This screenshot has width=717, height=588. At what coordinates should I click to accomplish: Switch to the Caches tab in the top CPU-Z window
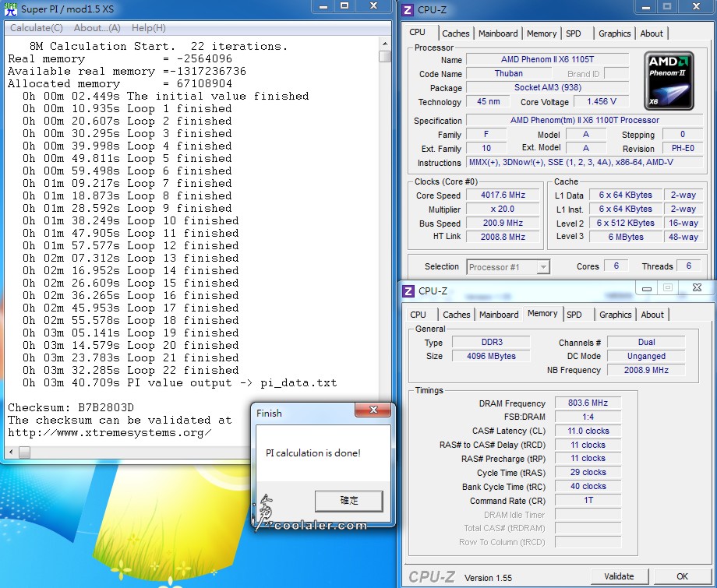pos(455,33)
